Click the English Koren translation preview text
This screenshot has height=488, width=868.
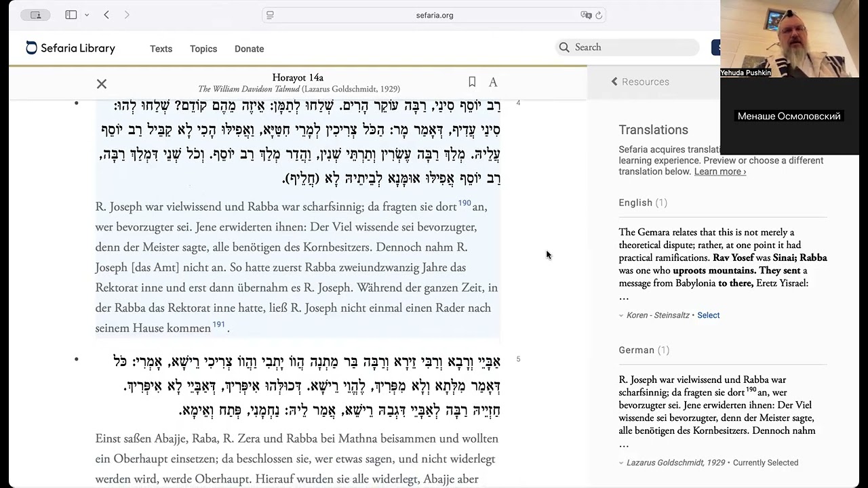tap(723, 258)
